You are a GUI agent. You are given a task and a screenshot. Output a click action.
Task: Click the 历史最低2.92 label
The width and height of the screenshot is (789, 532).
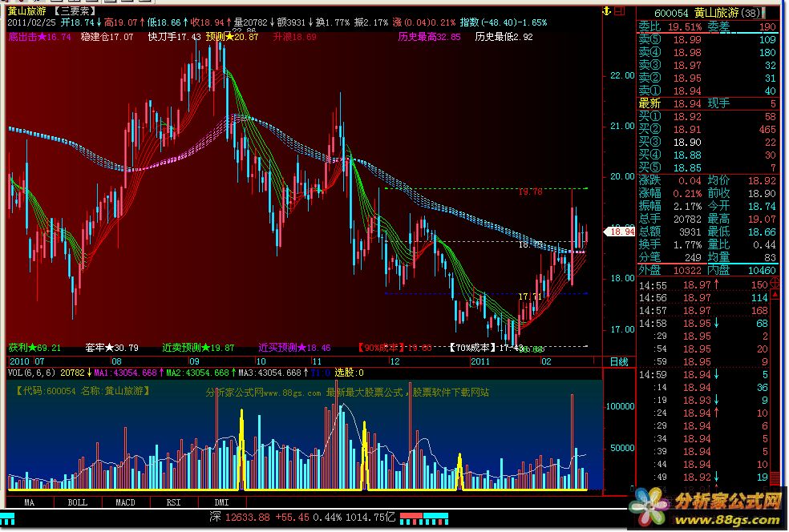pos(504,37)
